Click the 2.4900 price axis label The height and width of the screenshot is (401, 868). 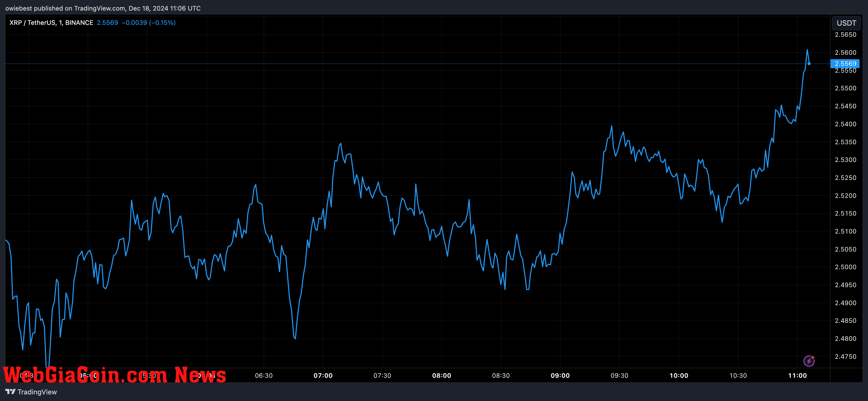coord(846,303)
